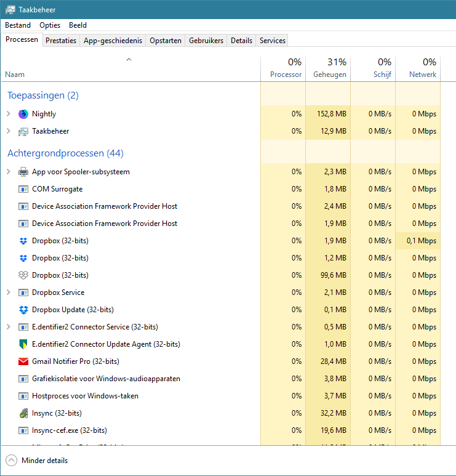Click the Gmail Notifier Pro envelope icon

click(x=23, y=361)
